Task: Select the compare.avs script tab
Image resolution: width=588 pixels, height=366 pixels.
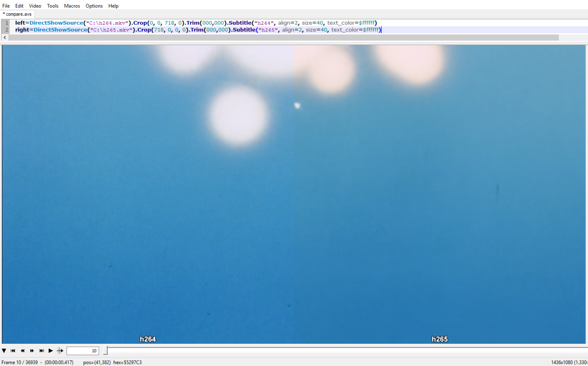Action: point(17,14)
